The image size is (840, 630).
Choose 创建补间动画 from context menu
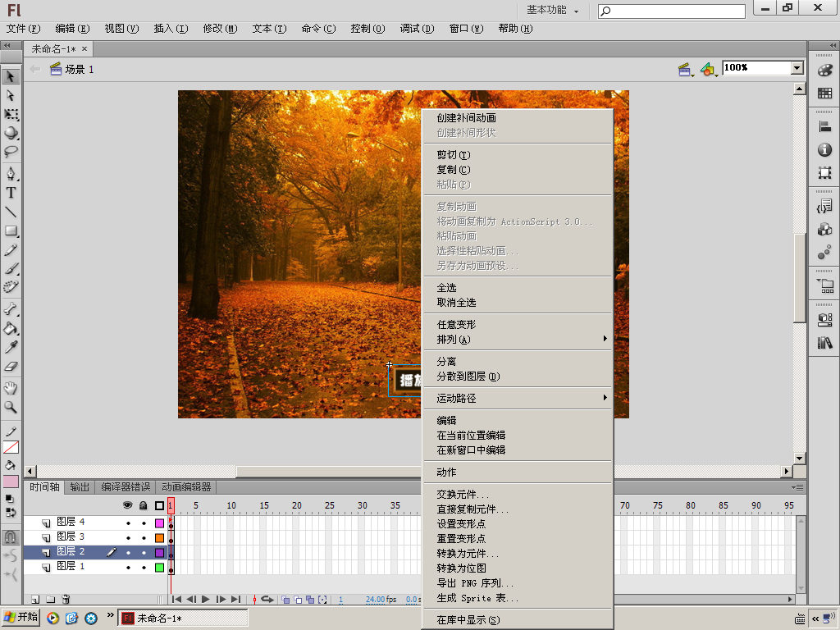click(x=518, y=118)
